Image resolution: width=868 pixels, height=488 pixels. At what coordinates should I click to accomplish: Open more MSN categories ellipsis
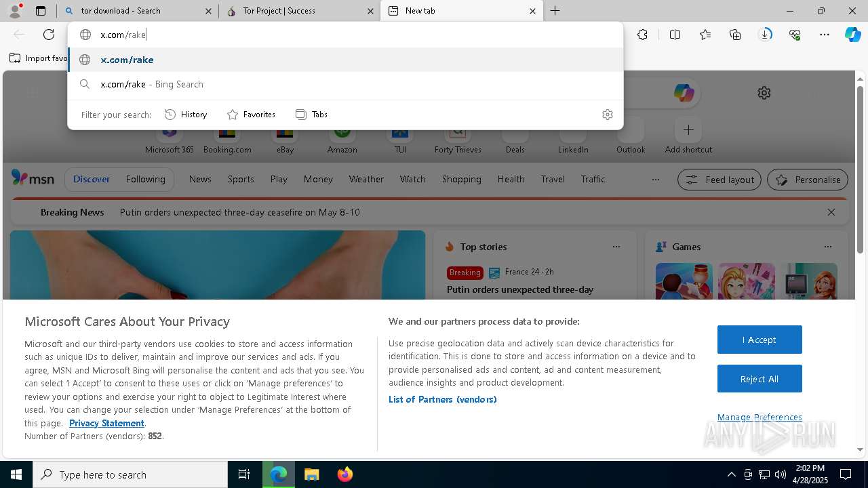[655, 180]
